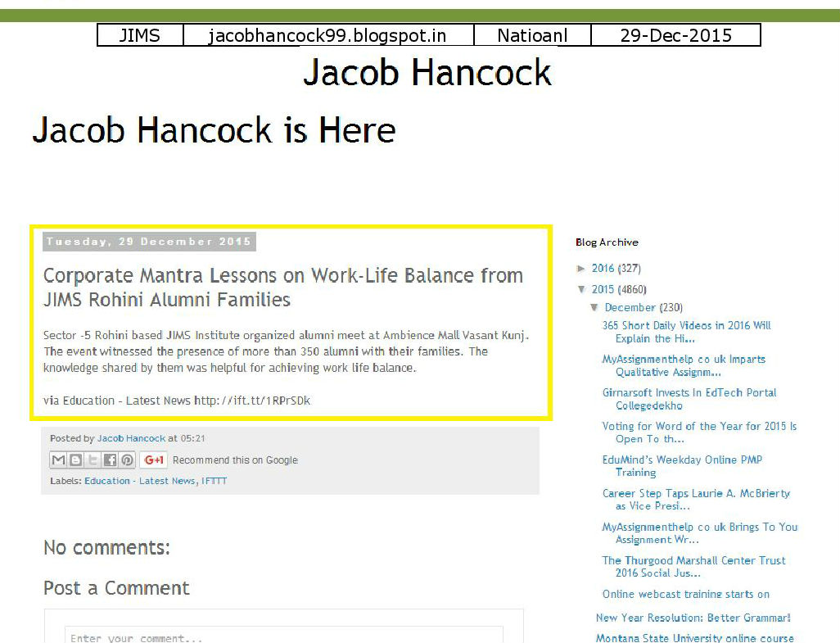Expand the 2016 archive year
This screenshot has height=643, width=840.
click(x=581, y=269)
